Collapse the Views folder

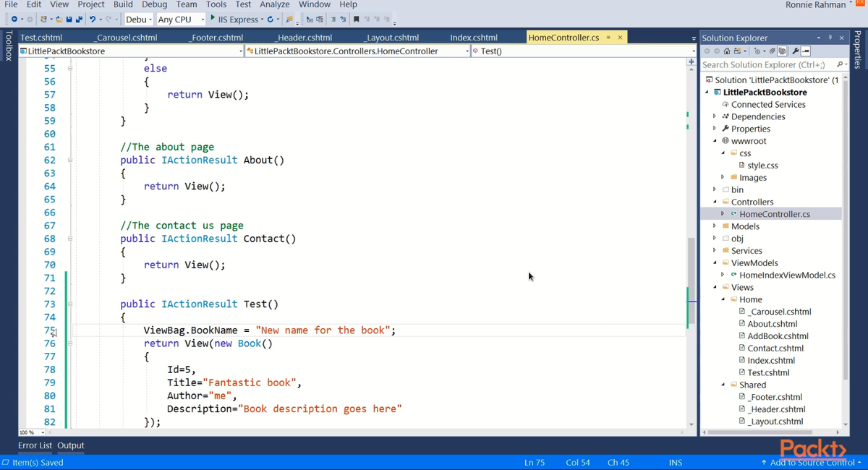715,287
